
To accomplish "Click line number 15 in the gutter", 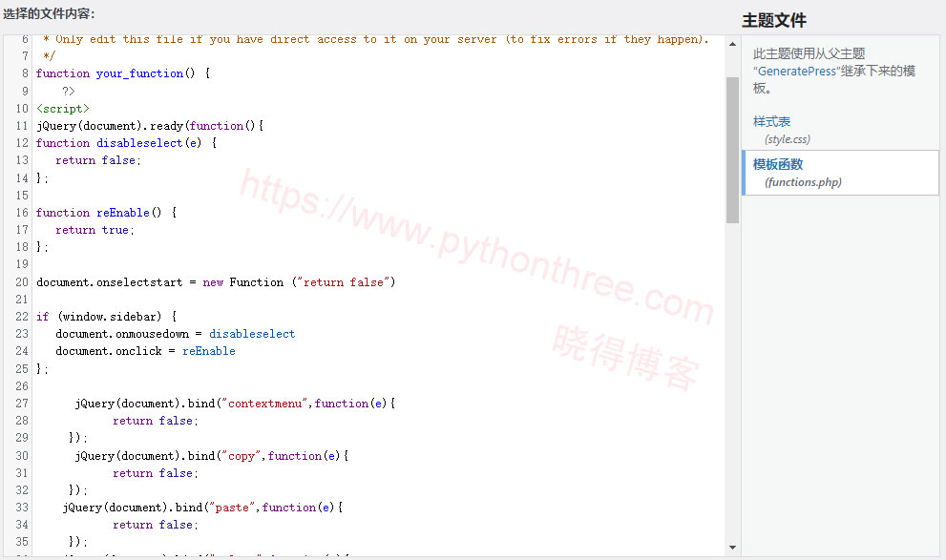I will [x=22, y=196].
